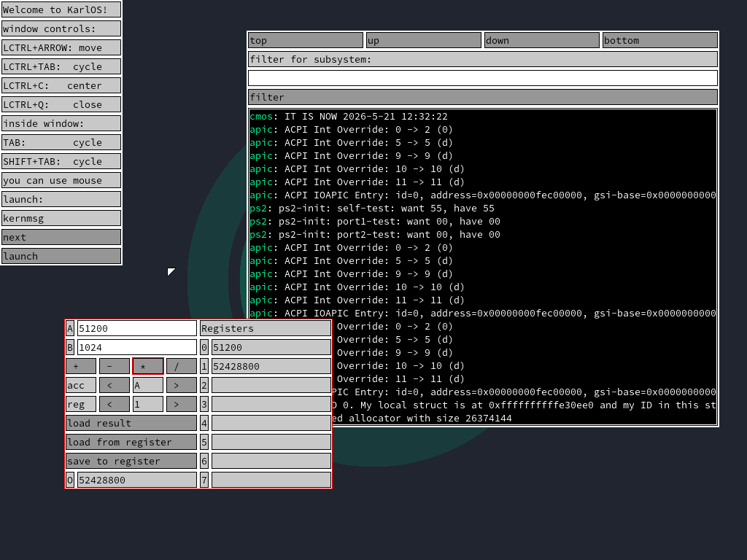Click the filter button in log window
747x560 pixels.
pyautogui.click(x=483, y=97)
